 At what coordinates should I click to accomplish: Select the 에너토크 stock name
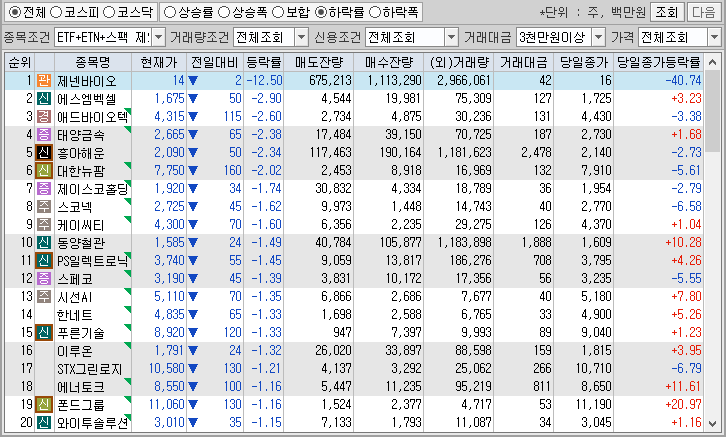81,387
